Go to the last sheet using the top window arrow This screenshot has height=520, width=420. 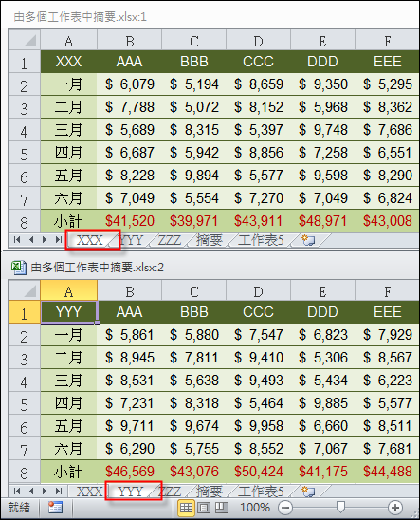pos(59,239)
